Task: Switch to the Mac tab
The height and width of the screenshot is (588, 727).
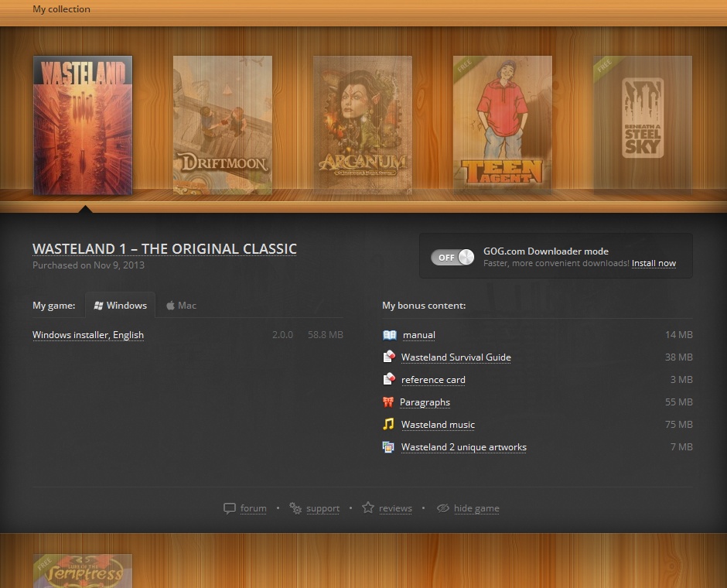Action: pyautogui.click(x=181, y=305)
